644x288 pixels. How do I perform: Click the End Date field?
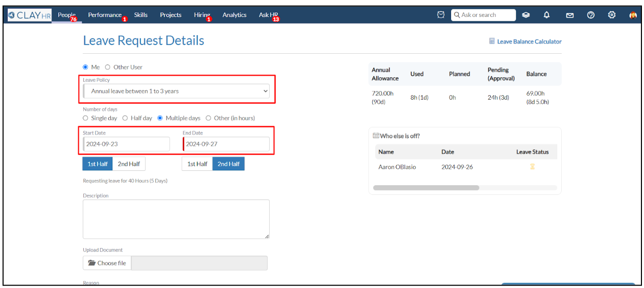tap(226, 144)
